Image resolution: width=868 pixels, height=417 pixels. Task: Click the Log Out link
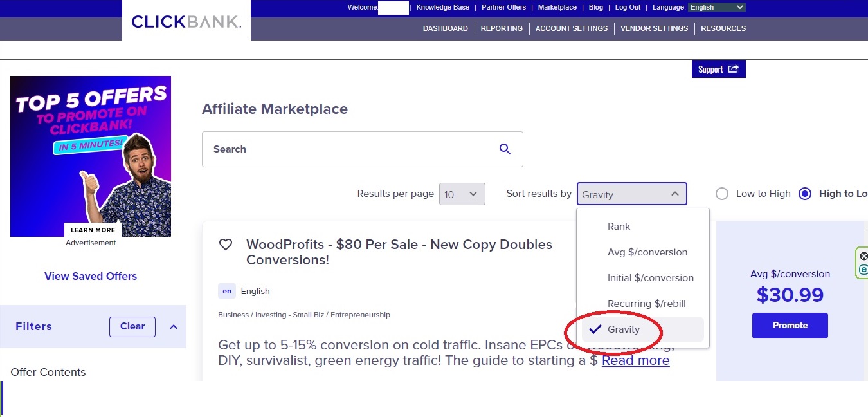click(628, 8)
